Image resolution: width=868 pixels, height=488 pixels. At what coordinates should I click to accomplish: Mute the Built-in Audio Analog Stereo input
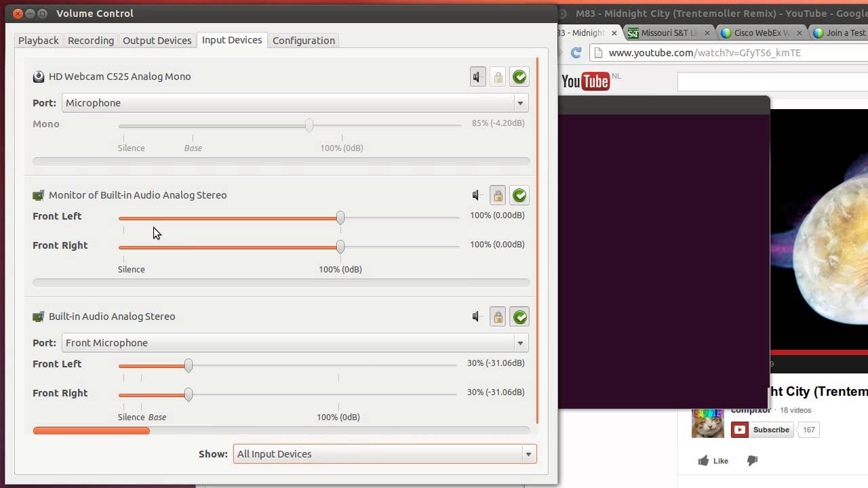click(478, 317)
